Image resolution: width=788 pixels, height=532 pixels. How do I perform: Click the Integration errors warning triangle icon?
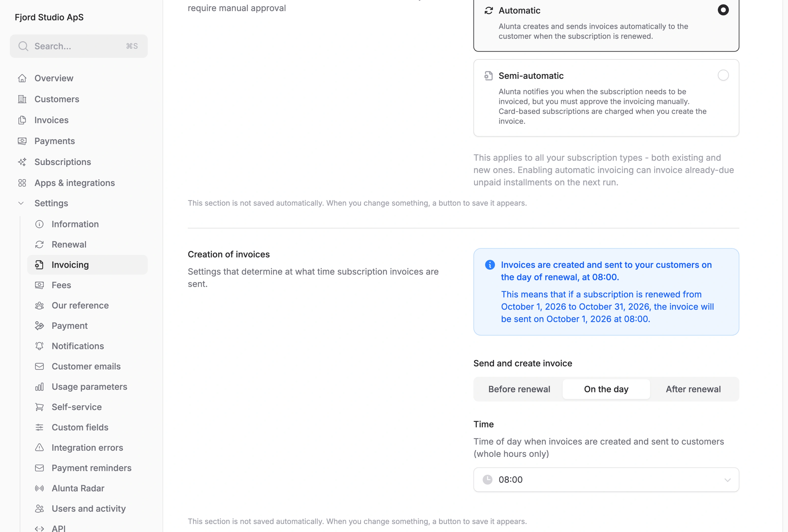pos(39,448)
